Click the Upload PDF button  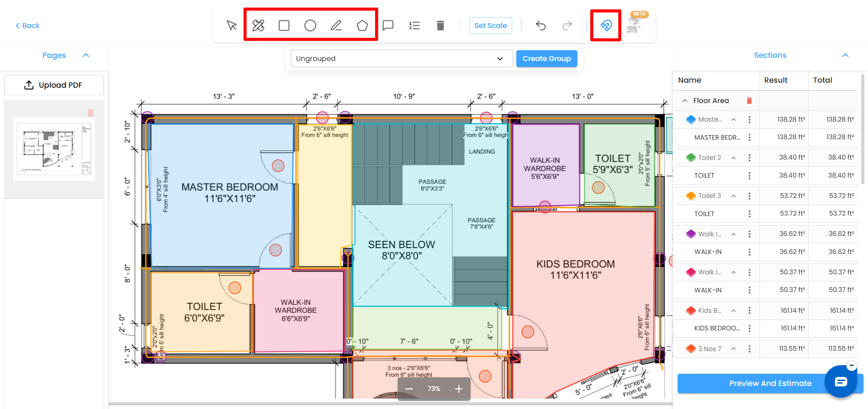(x=54, y=85)
